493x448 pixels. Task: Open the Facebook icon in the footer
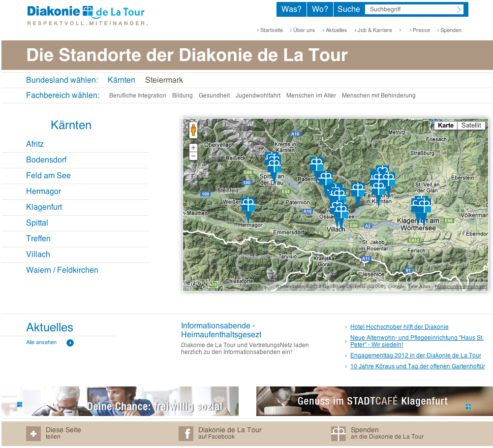(186, 434)
